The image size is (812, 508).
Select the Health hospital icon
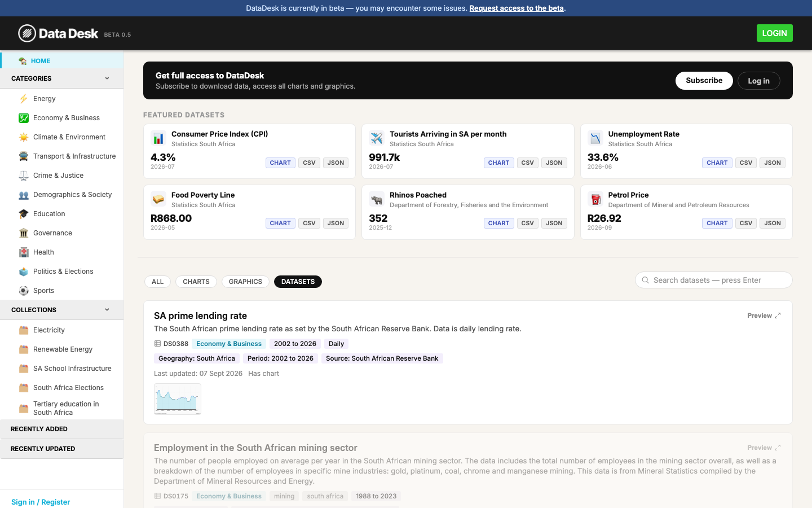point(24,252)
